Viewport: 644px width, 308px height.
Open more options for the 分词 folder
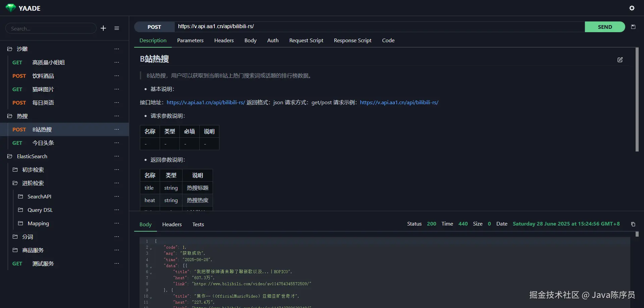tap(117, 237)
